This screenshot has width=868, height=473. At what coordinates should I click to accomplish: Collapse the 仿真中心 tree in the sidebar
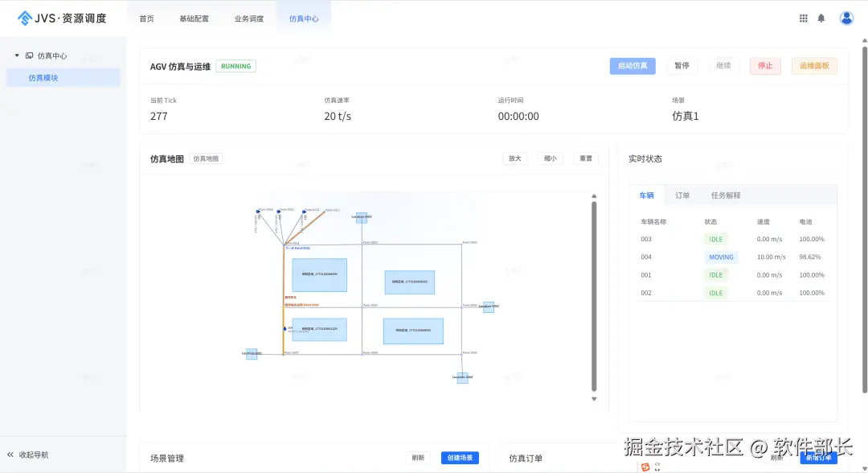pyautogui.click(x=18, y=56)
